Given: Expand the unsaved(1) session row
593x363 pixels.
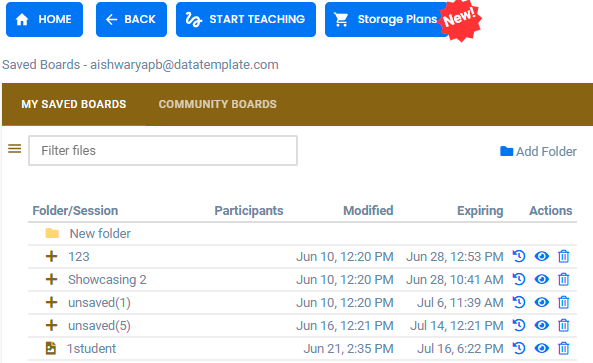Looking at the screenshot, I should coord(51,302).
